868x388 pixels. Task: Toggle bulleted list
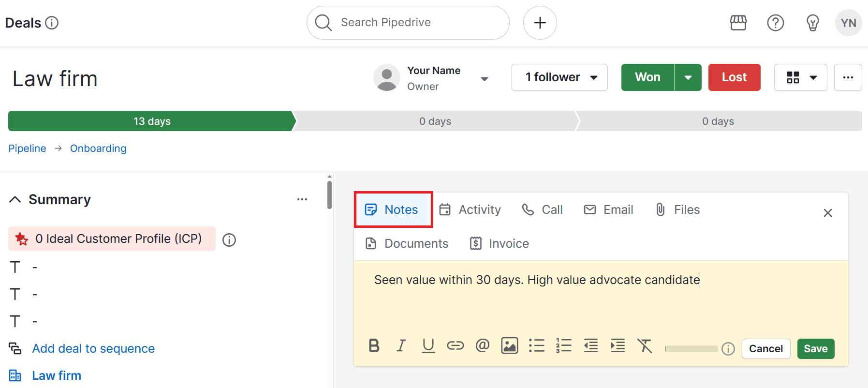[x=536, y=345]
